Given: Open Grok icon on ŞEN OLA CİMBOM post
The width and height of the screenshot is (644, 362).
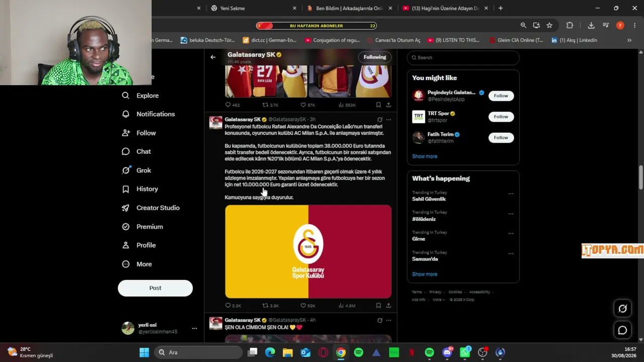Looking at the screenshot, I should click(380, 320).
